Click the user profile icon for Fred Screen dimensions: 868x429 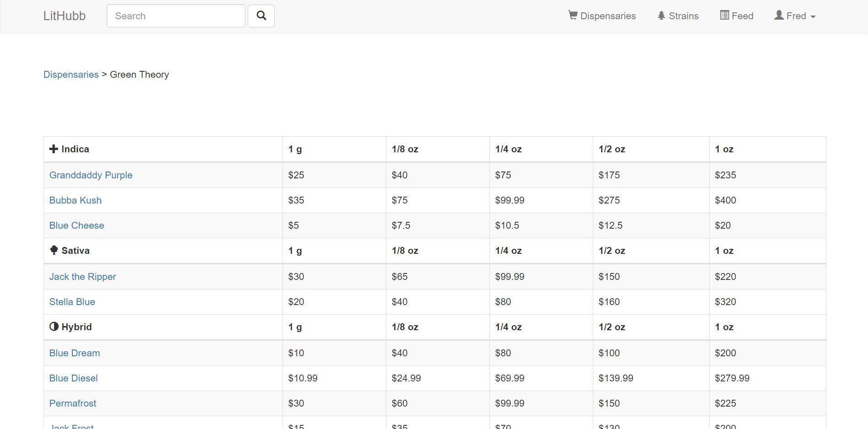point(779,16)
